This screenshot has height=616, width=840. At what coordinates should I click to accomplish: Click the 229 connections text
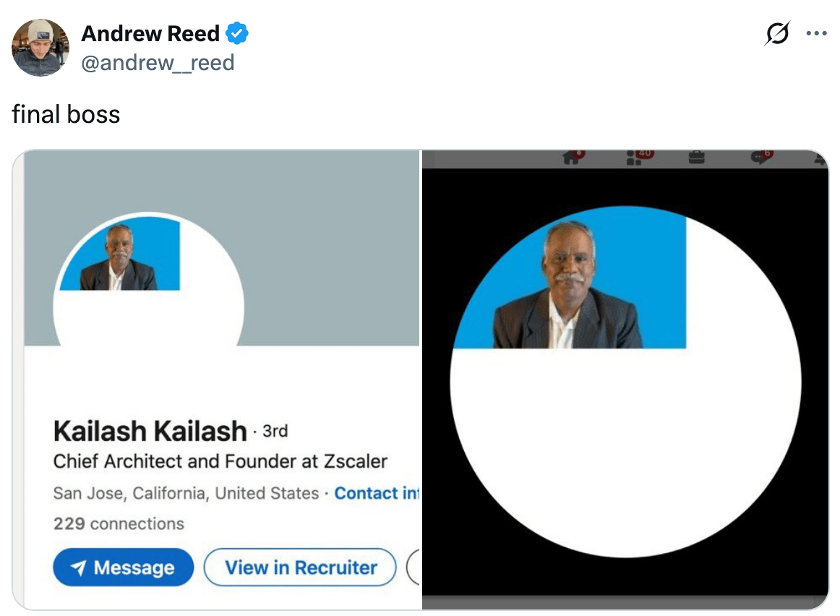[x=119, y=523]
